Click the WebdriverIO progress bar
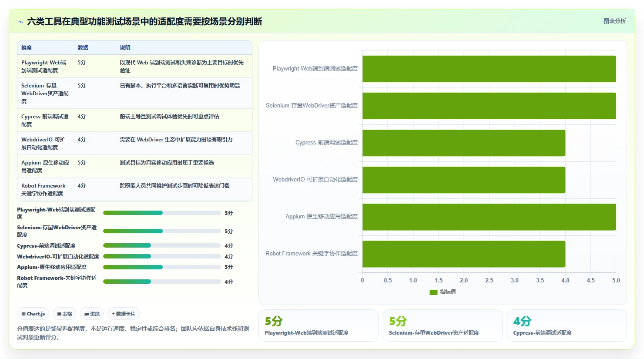644x359 pixels. click(x=162, y=256)
